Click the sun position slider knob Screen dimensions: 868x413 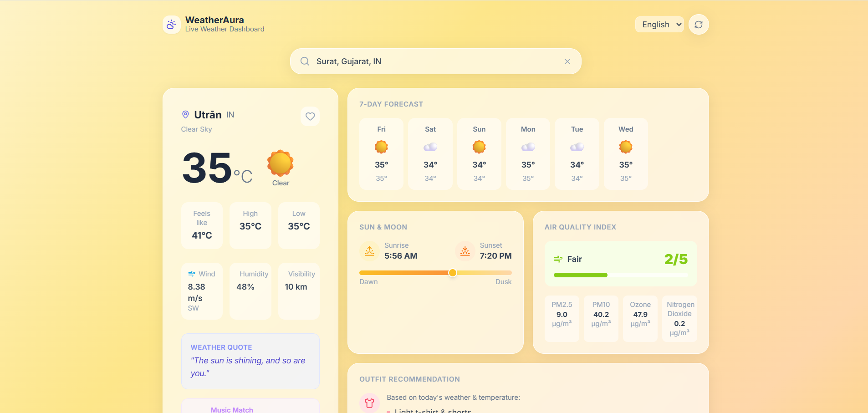(453, 273)
